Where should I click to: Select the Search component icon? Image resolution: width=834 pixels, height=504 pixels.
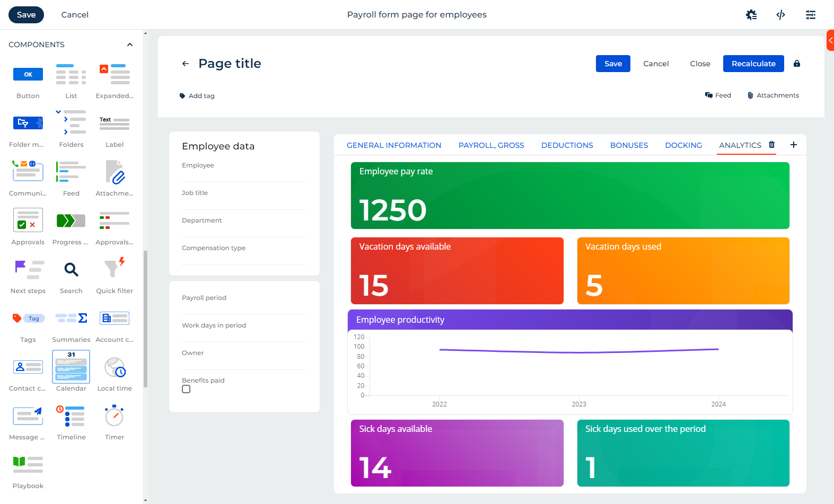coord(71,270)
